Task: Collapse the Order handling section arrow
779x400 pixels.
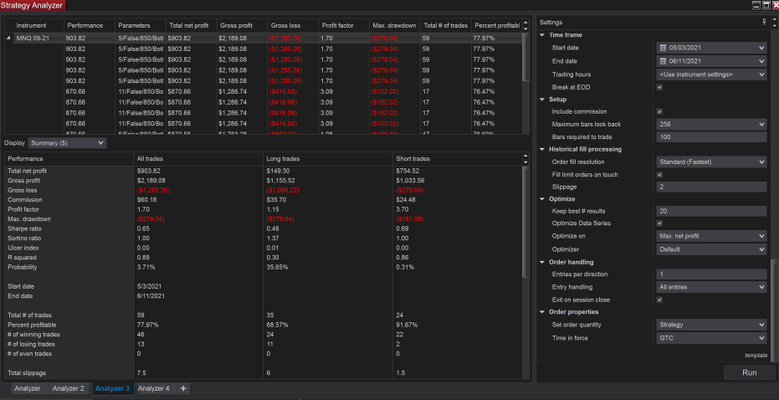Action: [543, 261]
